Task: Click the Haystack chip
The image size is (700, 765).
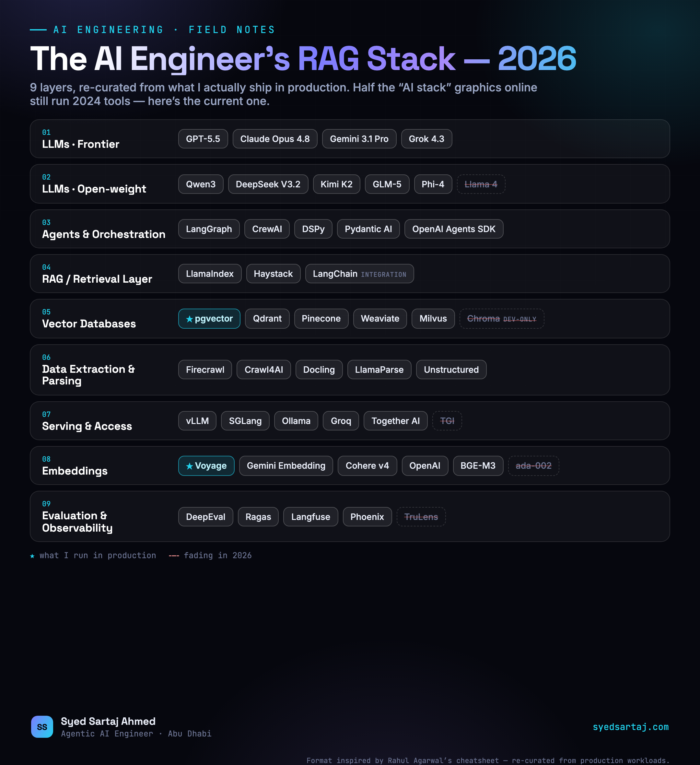Action: tap(273, 274)
